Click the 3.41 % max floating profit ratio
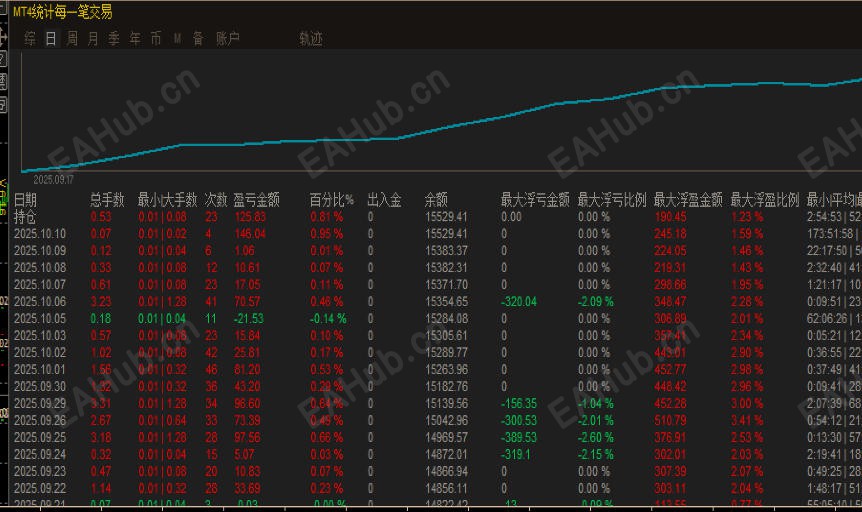Viewport: 862px width, 512px height. click(747, 421)
